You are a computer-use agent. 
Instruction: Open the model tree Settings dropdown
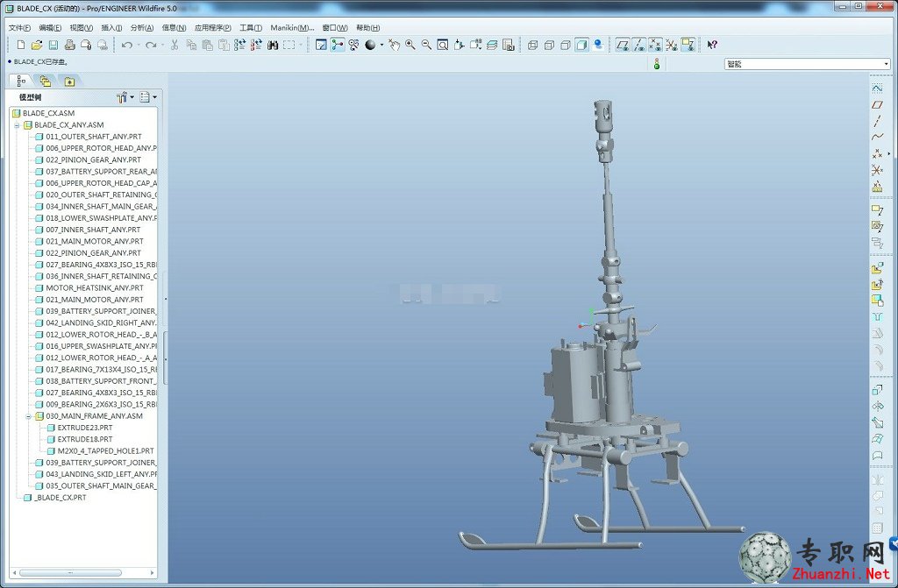[x=125, y=97]
